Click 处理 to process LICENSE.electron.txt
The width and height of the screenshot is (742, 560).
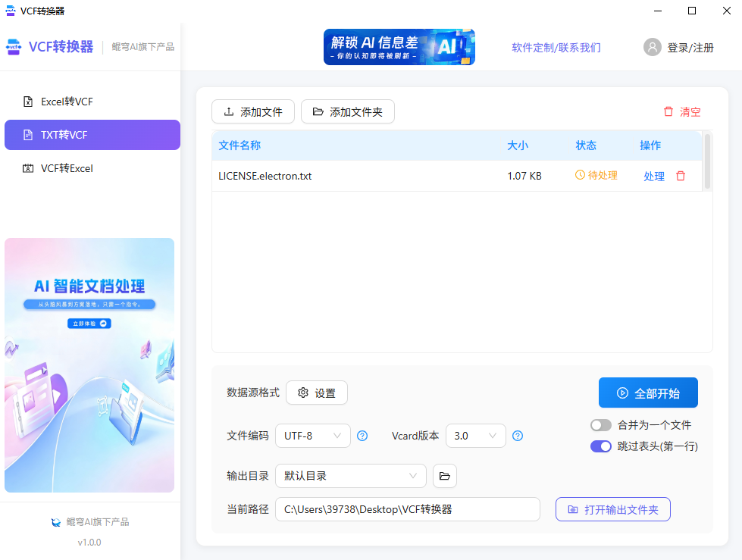(653, 175)
